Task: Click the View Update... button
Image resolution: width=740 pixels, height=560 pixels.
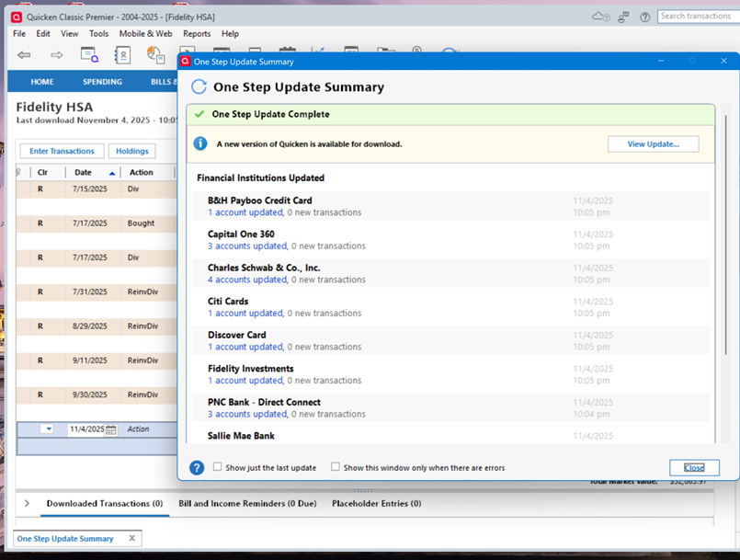Action: (654, 144)
